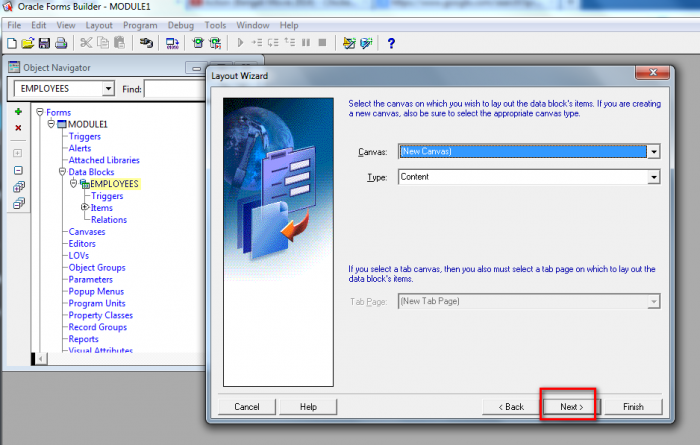
Task: Open the Edit menu
Action: click(39, 25)
